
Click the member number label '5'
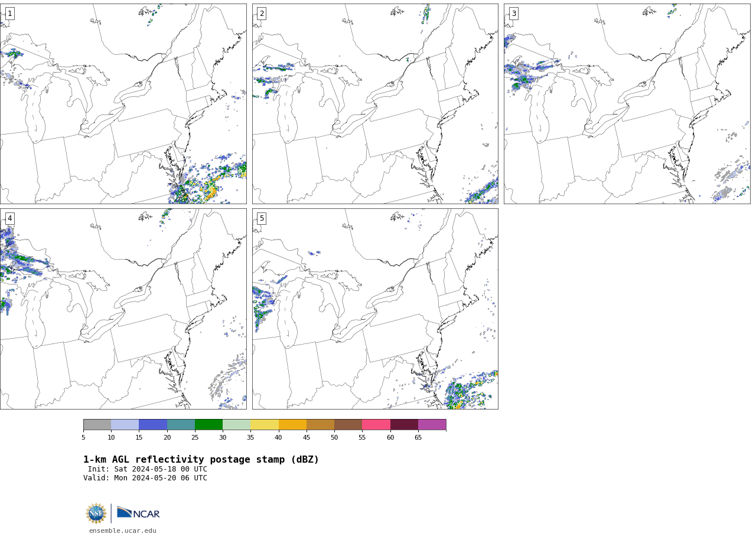262,218
